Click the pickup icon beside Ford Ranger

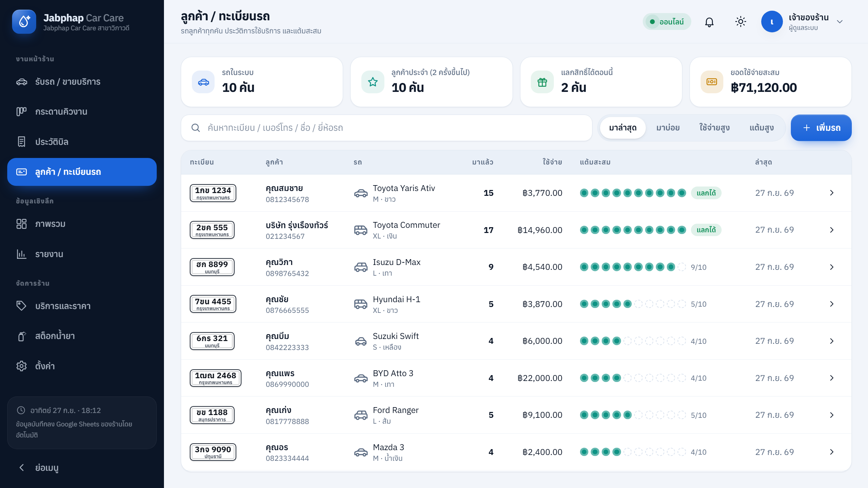click(x=361, y=415)
